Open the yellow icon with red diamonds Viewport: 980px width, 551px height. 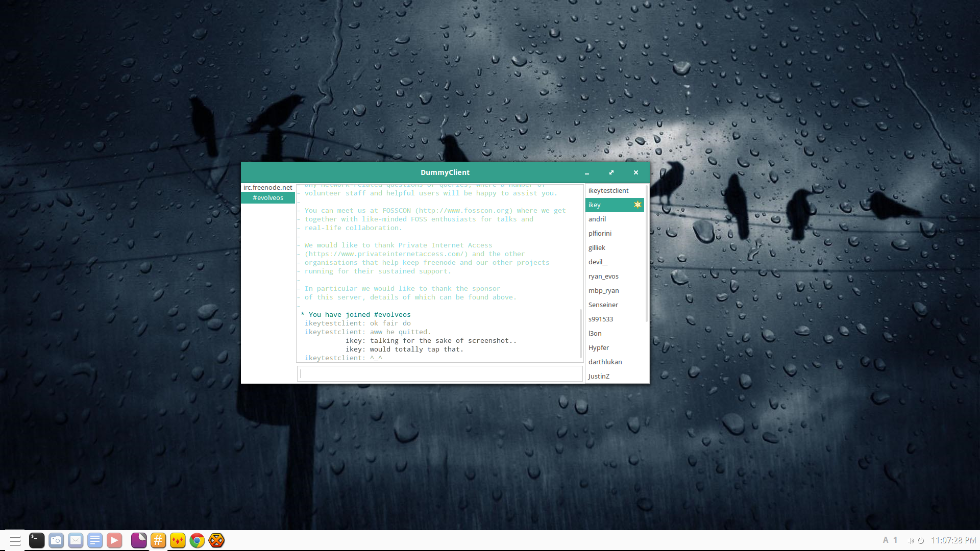pos(178,540)
